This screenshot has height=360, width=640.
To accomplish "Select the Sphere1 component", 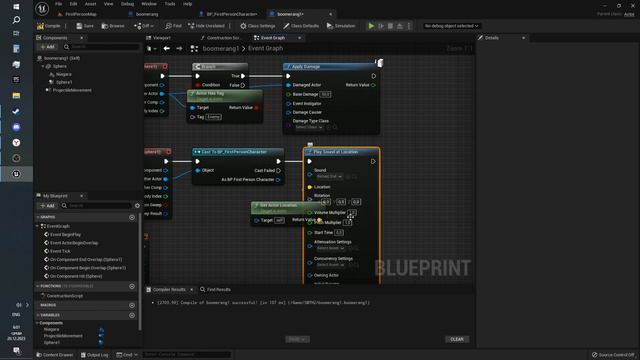I will tap(63, 82).
